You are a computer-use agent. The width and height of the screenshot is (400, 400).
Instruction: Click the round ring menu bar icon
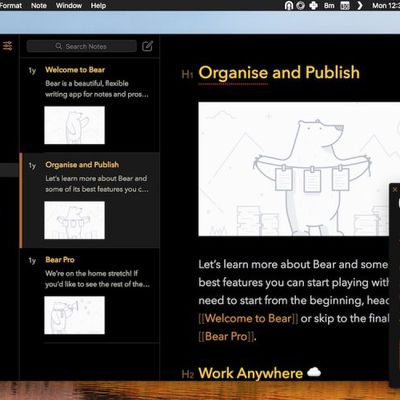(x=300, y=6)
